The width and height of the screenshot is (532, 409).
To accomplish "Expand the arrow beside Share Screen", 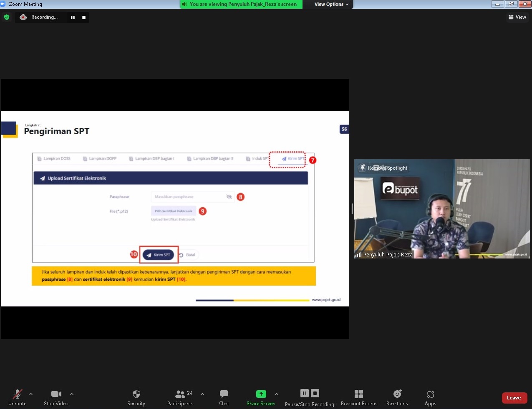I will 277,394.
